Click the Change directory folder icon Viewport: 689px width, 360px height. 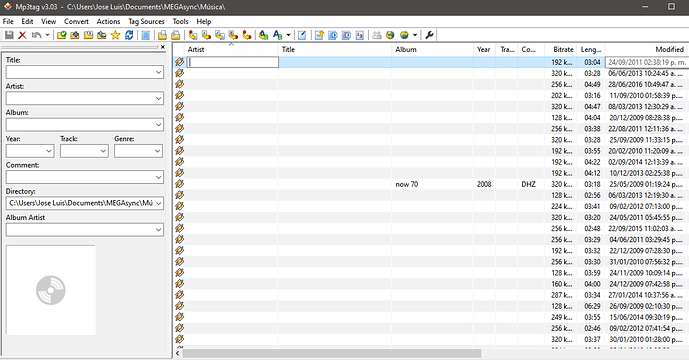62,35
